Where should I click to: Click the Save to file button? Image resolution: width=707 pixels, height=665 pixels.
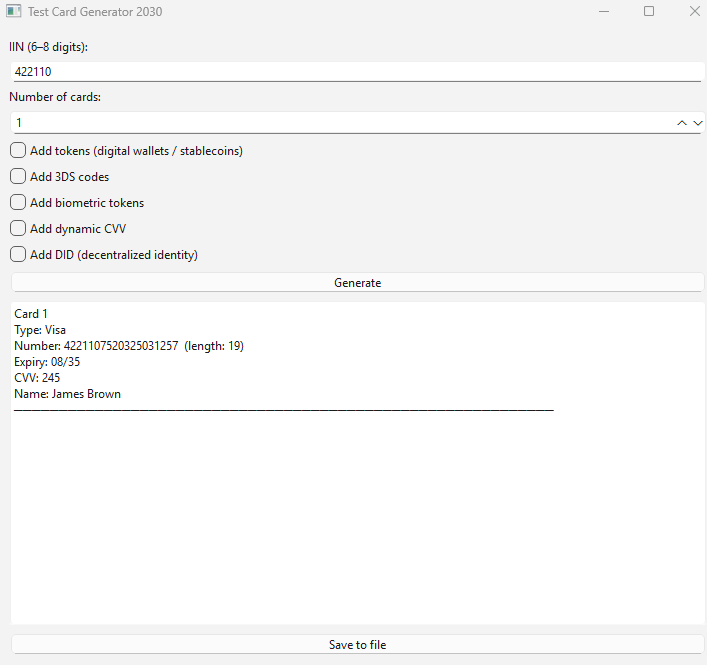[357, 645]
